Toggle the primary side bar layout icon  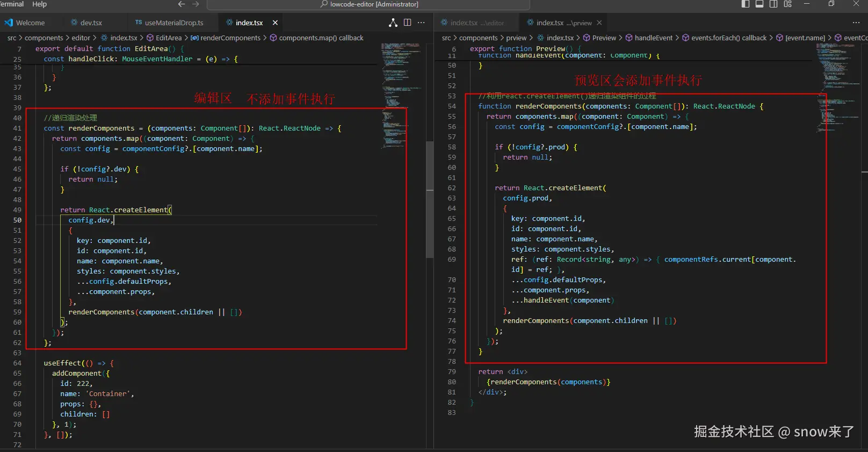(746, 4)
